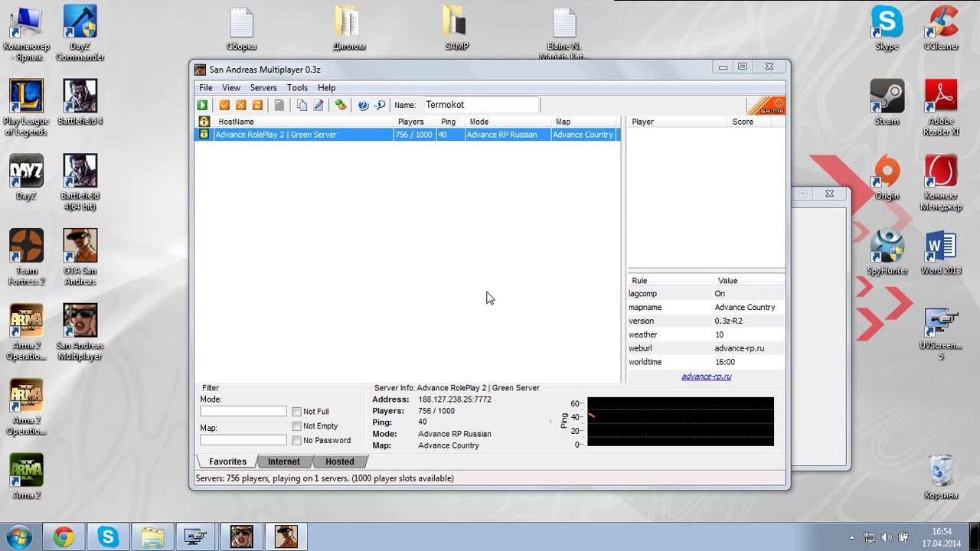Select the Steam desktop icon
The height and width of the screenshot is (551, 980).
[x=887, y=103]
